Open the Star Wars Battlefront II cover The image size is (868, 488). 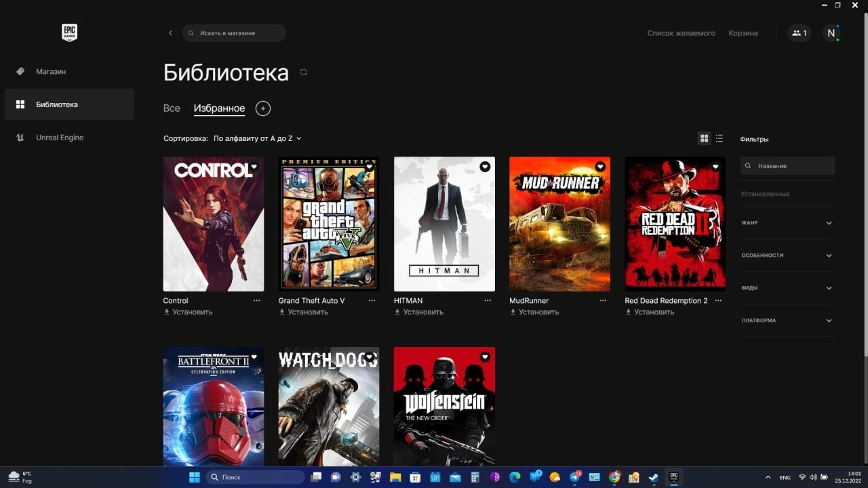(214, 407)
